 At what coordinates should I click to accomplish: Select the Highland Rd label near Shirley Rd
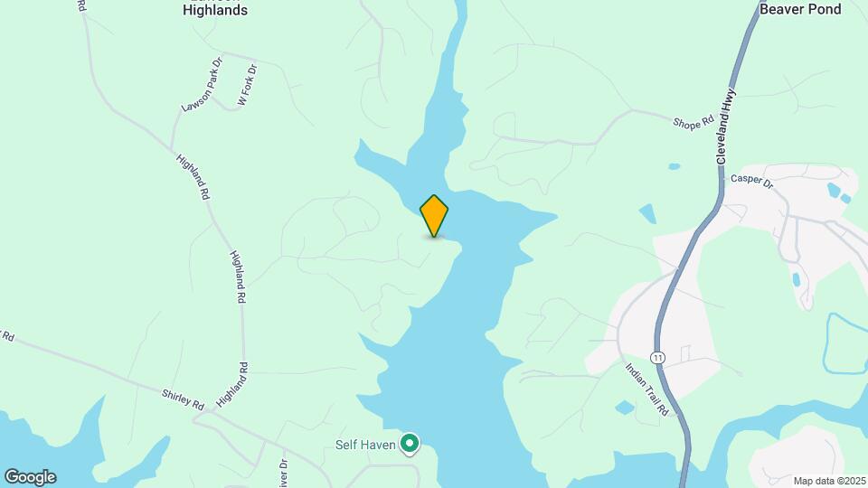(232, 385)
